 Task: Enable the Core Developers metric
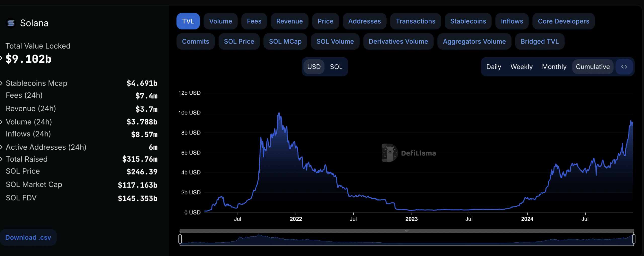[563, 21]
